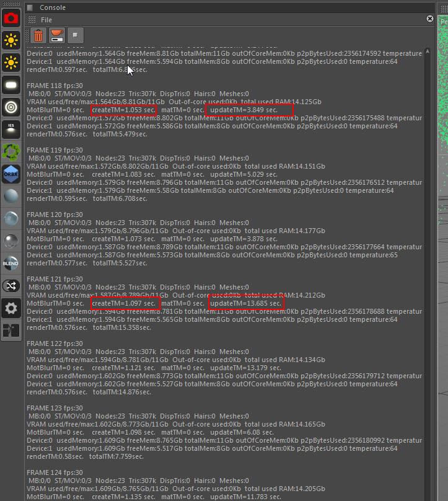Image resolution: width=448 pixels, height=501 pixels.
Task: Click updateTM=3.849 sec. value
Action: click(x=244, y=110)
